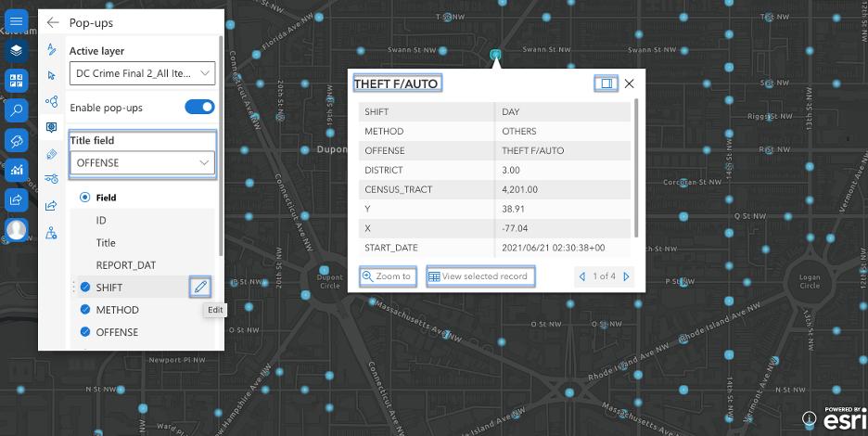
Task: Click the Edit pencil for SHIFT field
Action: pyautogui.click(x=200, y=287)
